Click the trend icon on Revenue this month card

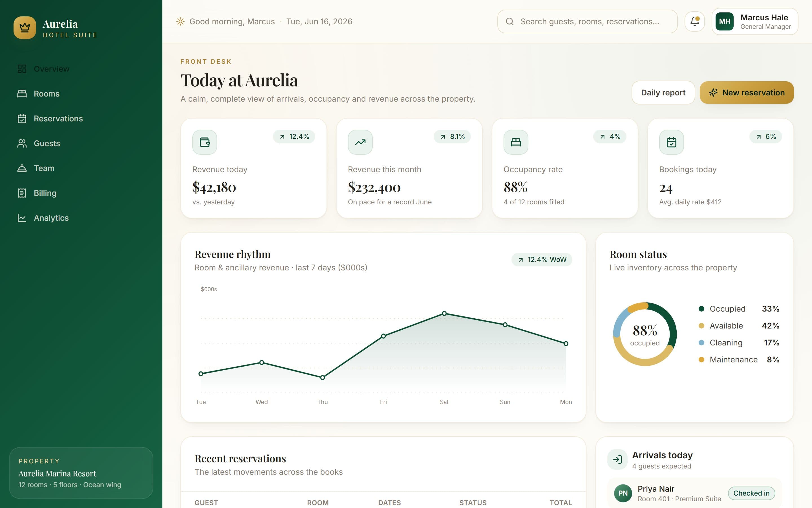[x=360, y=142]
